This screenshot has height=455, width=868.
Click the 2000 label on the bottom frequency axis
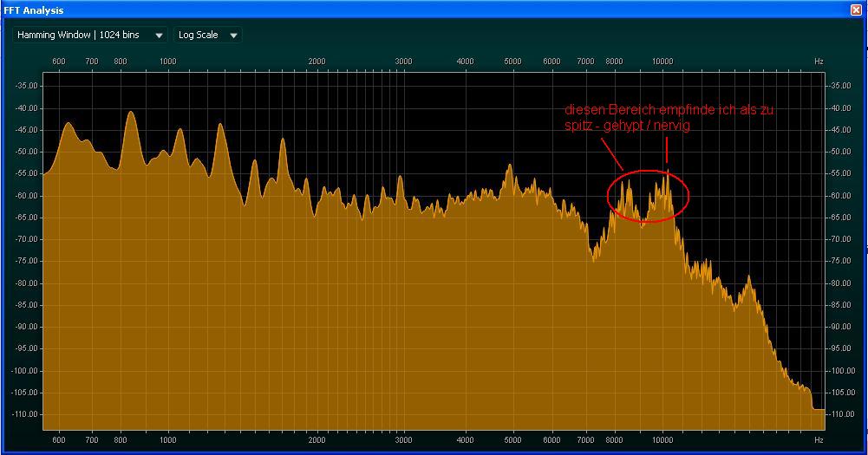[x=317, y=439]
